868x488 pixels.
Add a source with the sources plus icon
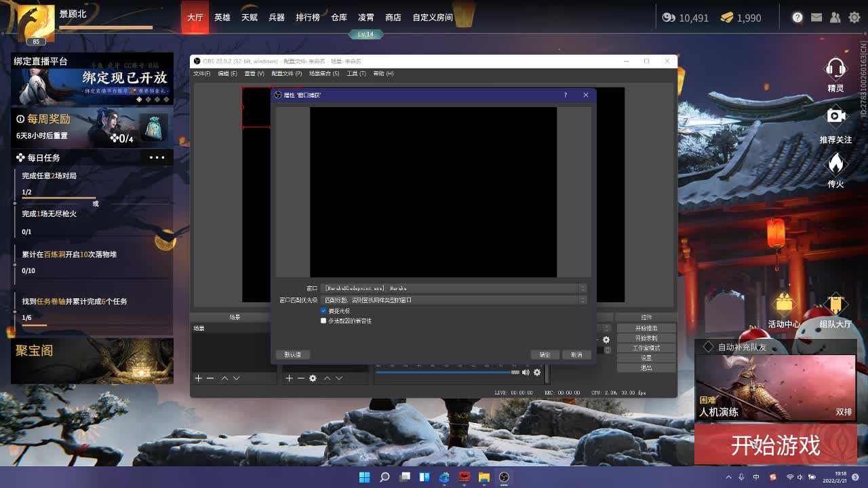(x=289, y=378)
